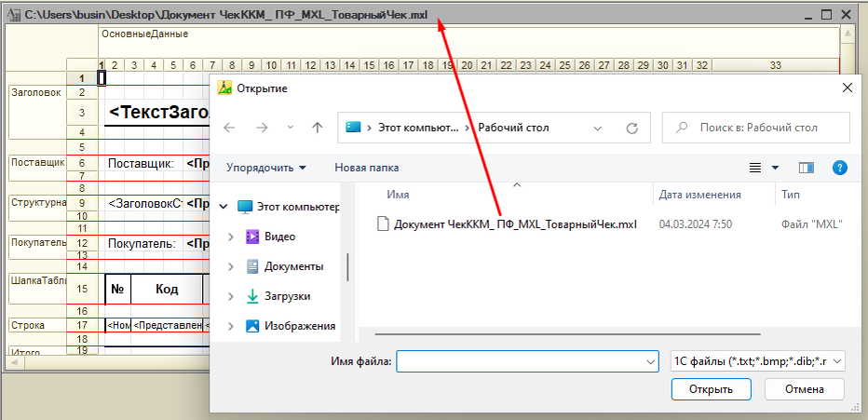The height and width of the screenshot is (420, 868).
Task: Select file Документ ЧекККМ_ ПФ_MXL_ТоварныйЧек.mxl
Action: 515,224
